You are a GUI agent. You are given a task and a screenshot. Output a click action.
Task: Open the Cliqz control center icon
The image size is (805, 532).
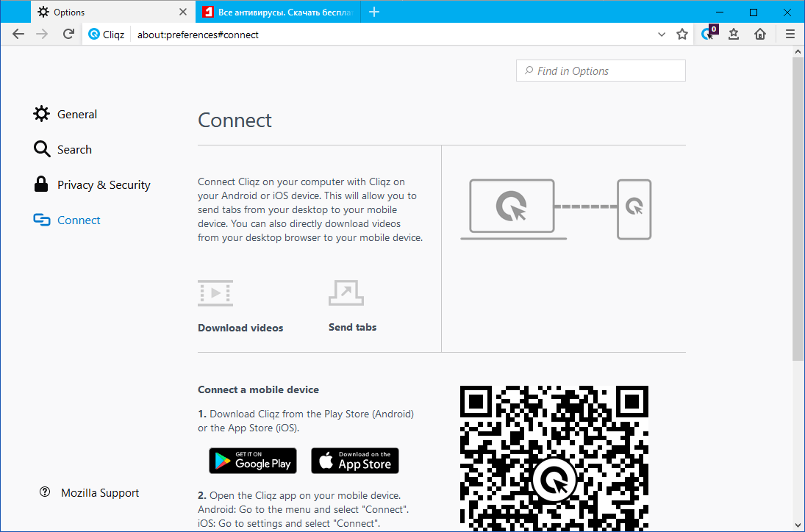pyautogui.click(x=709, y=33)
